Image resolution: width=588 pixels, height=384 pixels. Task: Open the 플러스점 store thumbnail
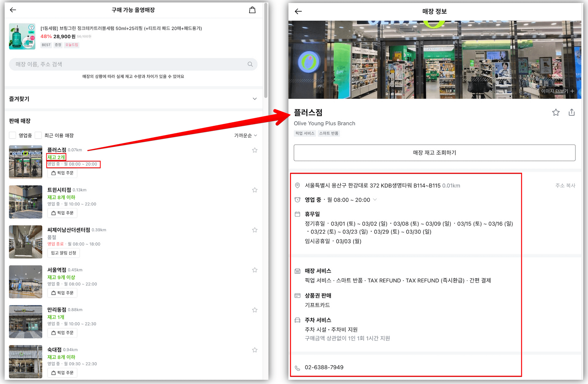click(25, 162)
